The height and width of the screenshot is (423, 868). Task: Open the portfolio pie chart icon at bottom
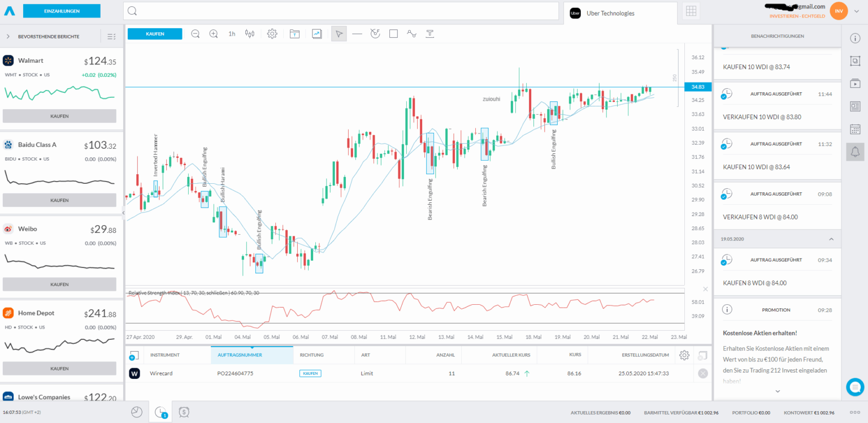tap(136, 412)
